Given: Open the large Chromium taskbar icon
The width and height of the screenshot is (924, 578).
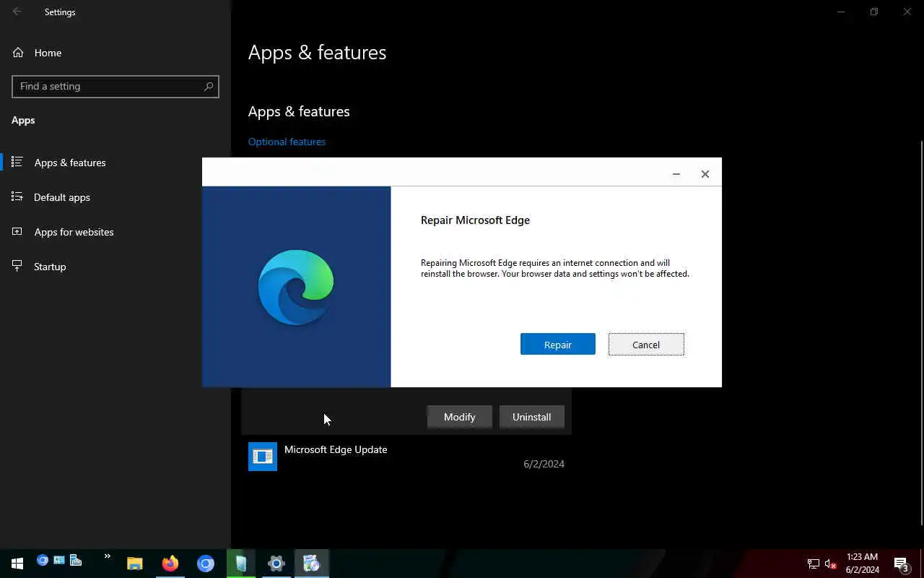Looking at the screenshot, I should pos(206,564).
